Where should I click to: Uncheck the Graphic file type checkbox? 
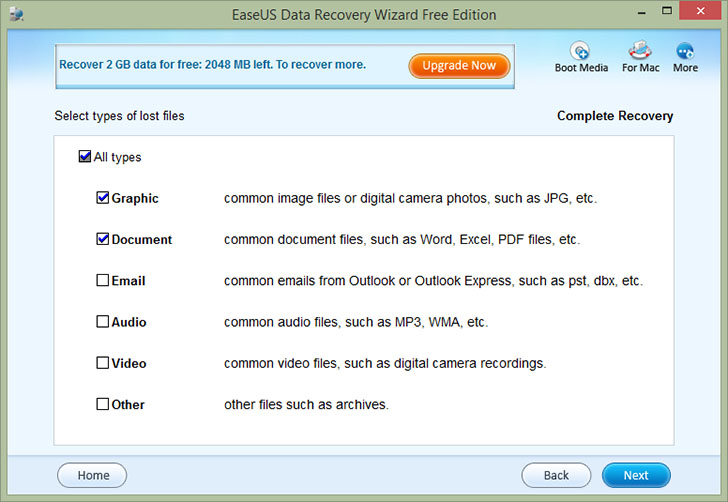pos(102,198)
